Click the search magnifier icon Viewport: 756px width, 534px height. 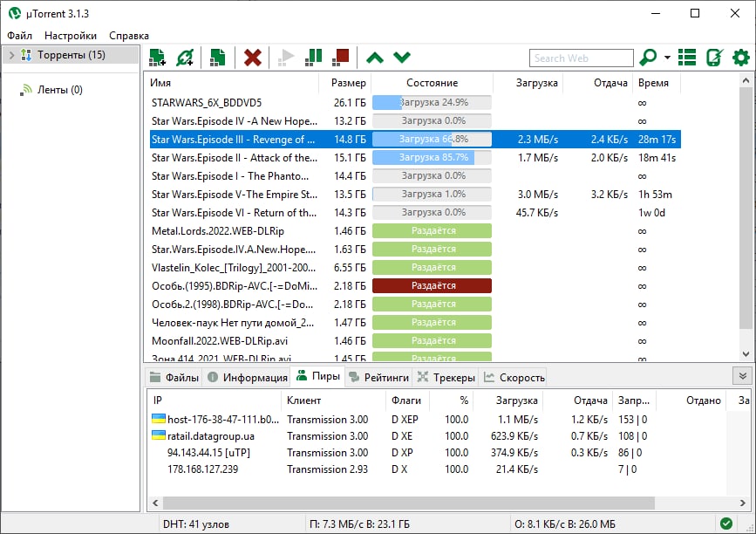(x=648, y=58)
